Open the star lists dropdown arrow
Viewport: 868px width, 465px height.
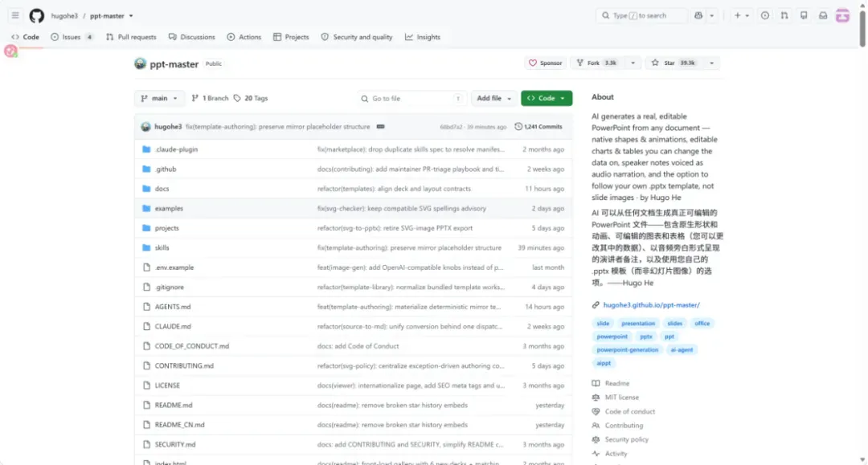click(712, 63)
